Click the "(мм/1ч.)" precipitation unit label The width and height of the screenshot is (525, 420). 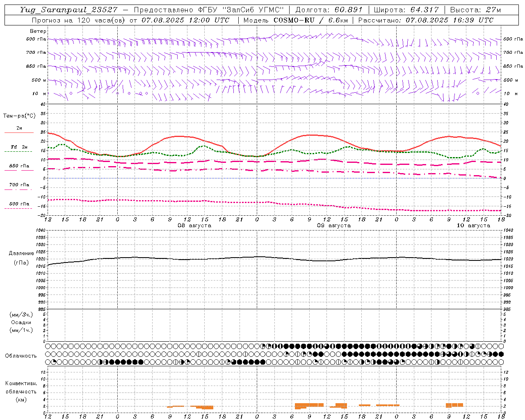tap(21, 330)
